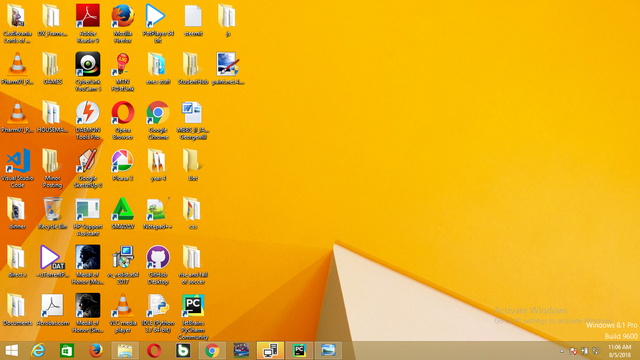The image size is (640, 360).
Task: Open the photo viewer taskbar icon
Action: (328, 350)
